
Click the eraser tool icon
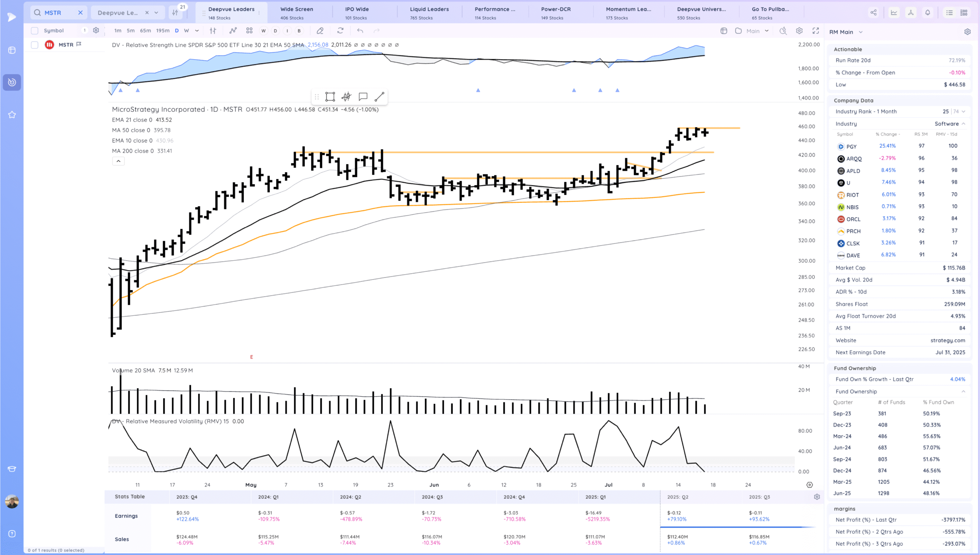point(320,31)
